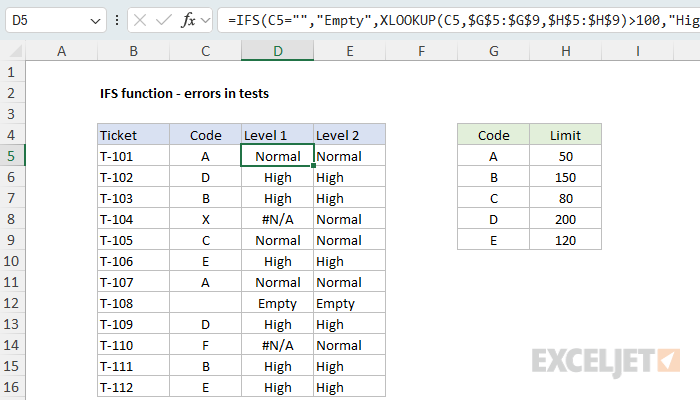Select column H header
Screen dimensions: 700x400
[566, 51]
